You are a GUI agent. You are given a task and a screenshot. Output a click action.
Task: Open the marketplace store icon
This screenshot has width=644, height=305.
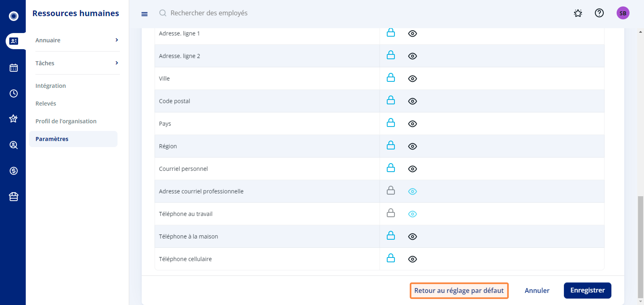(x=13, y=197)
